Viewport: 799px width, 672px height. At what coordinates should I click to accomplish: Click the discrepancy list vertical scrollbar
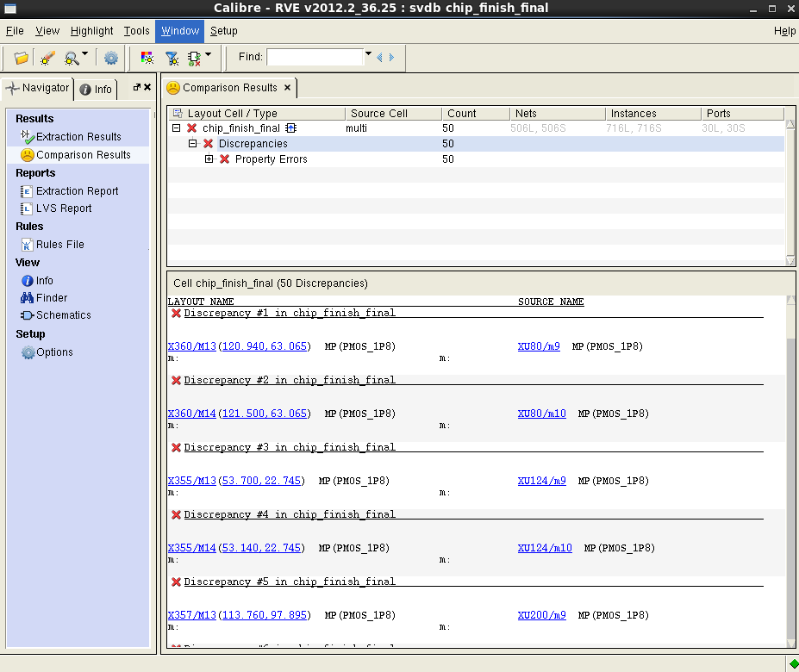point(791,471)
